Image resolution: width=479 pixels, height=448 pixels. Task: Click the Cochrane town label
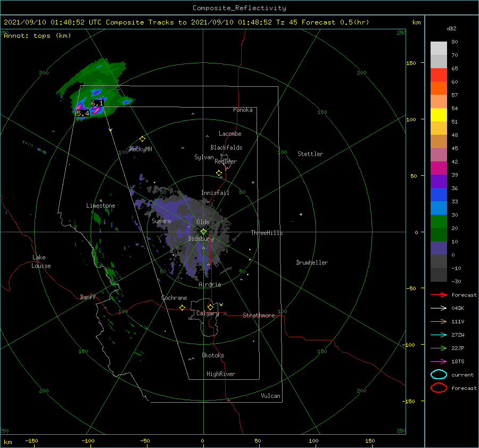tap(174, 298)
